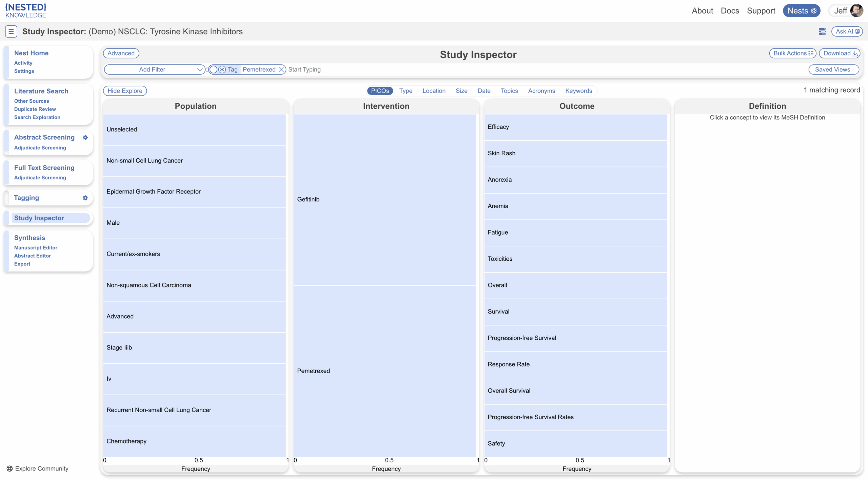
Task: Toggle Hide Explore panel button
Action: point(125,91)
